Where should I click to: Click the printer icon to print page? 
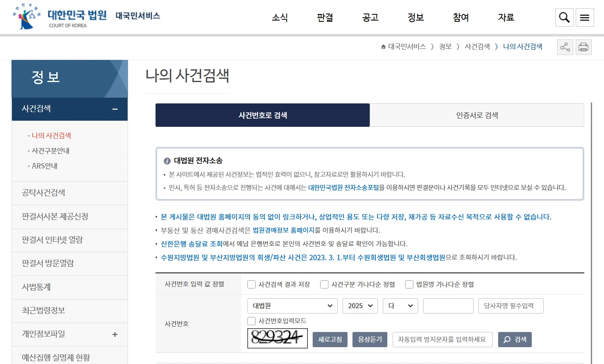[583, 47]
